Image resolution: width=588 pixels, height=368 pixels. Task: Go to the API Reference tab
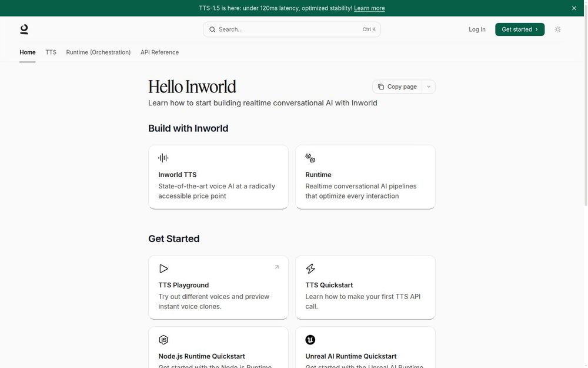(160, 52)
